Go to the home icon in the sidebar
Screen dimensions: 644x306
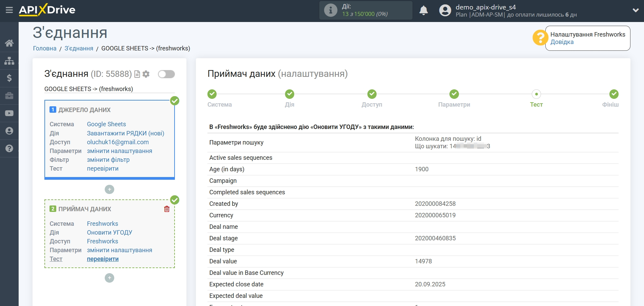[9, 43]
